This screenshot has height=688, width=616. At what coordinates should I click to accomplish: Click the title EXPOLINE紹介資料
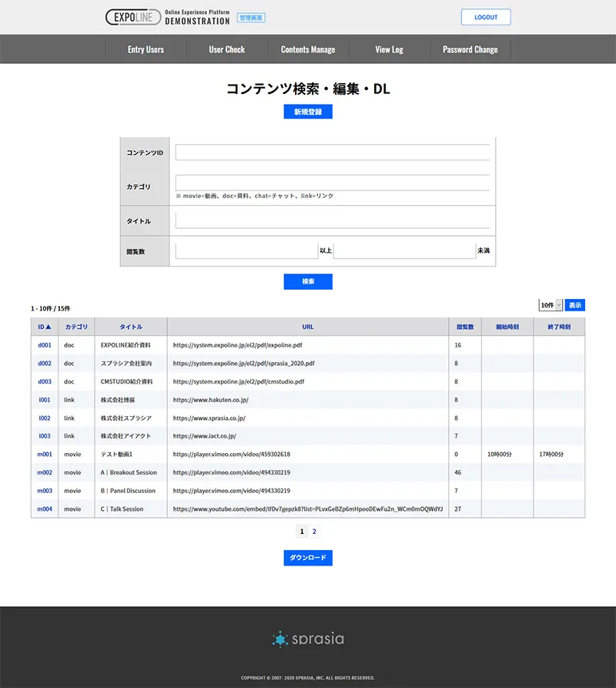click(x=126, y=345)
